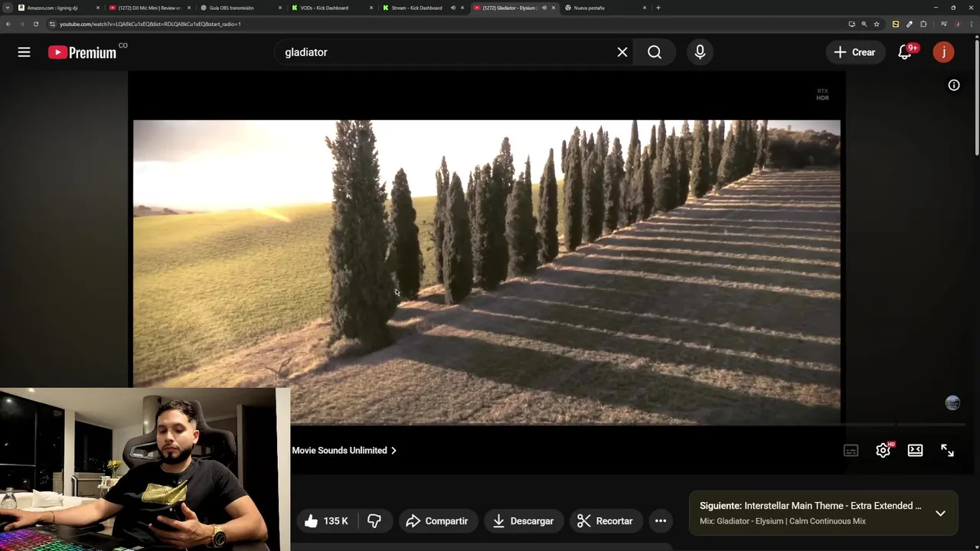
Task: Reload the page in the browser
Action: [x=35, y=24]
